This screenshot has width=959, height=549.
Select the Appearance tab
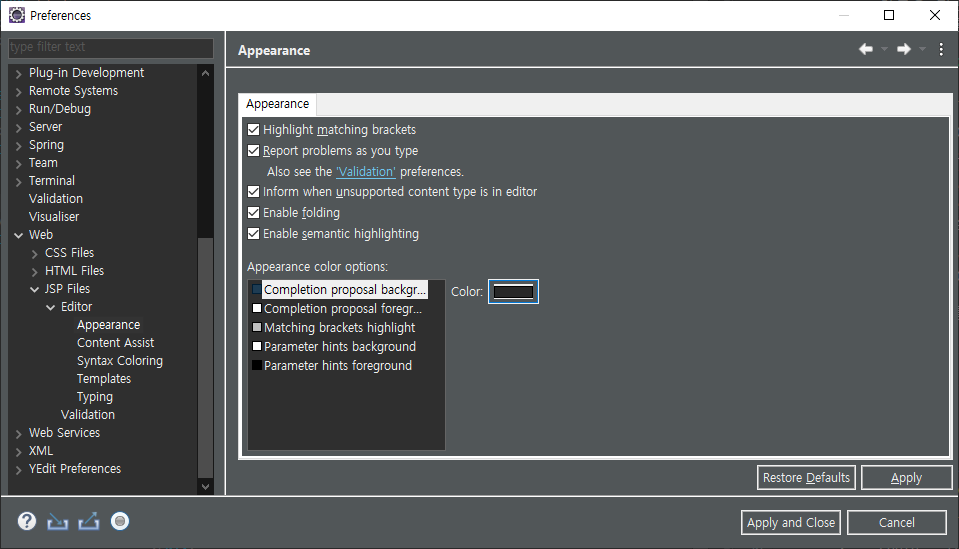[278, 104]
